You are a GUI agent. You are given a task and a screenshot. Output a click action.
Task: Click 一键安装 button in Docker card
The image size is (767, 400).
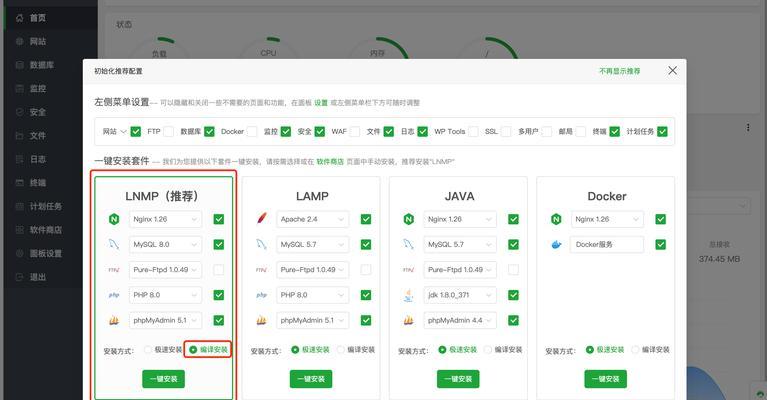606,379
